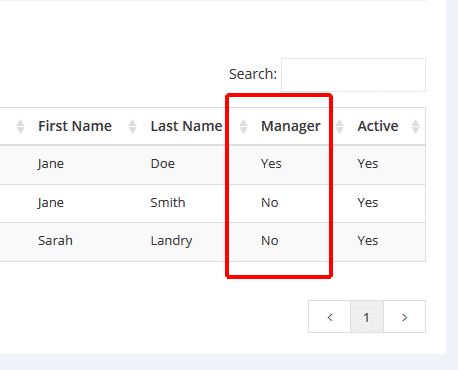The height and width of the screenshot is (370, 458).
Task: Go to next page arrow
Action: pos(405,317)
